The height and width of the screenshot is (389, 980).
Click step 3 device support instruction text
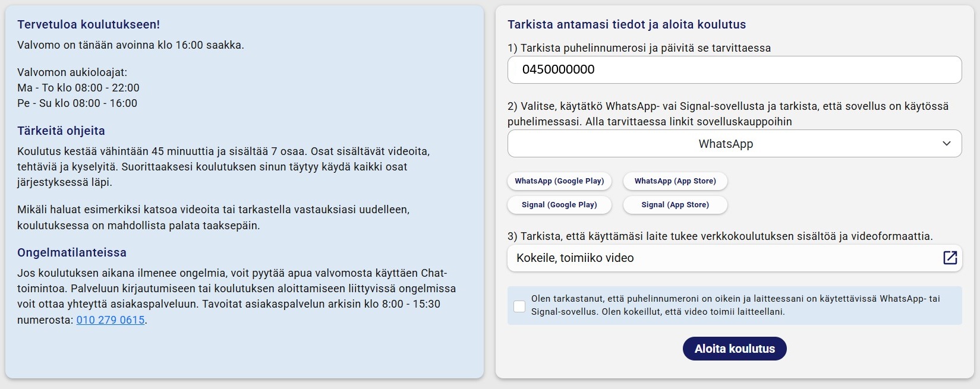[720, 236]
